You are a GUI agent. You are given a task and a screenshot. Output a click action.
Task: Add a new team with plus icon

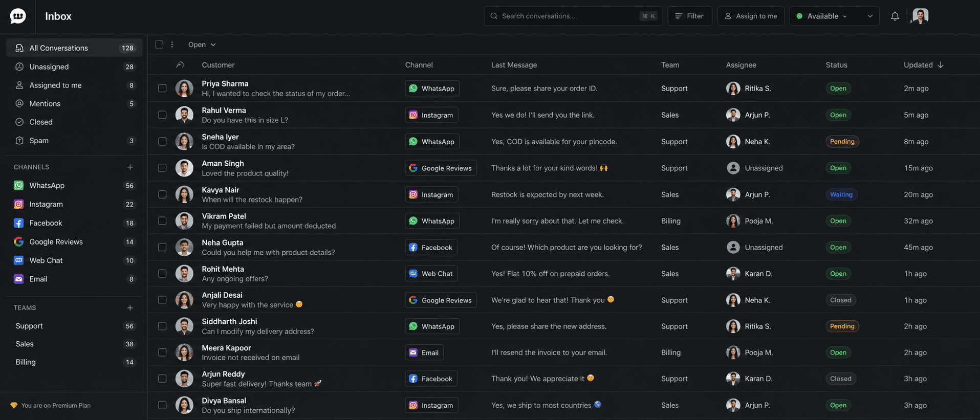pyautogui.click(x=130, y=308)
